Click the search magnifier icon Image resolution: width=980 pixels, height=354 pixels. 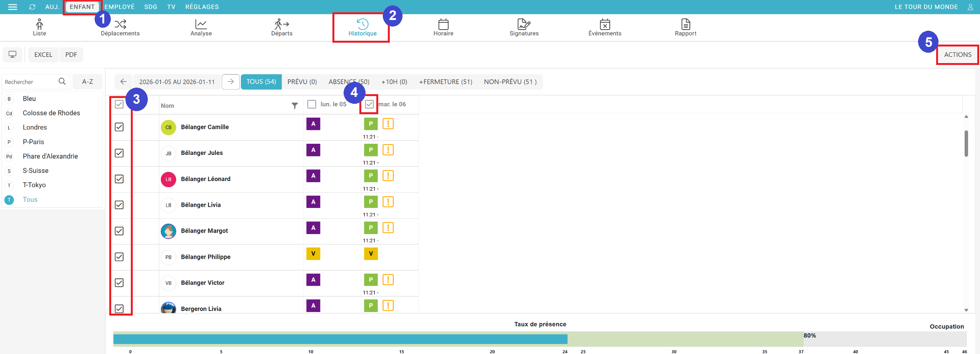62,81
